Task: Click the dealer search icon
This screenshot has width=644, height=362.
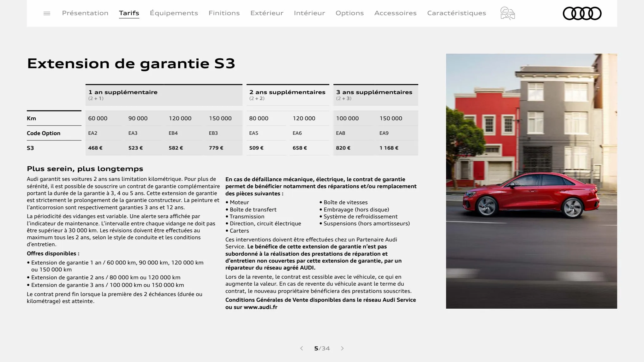Action: [508, 13]
